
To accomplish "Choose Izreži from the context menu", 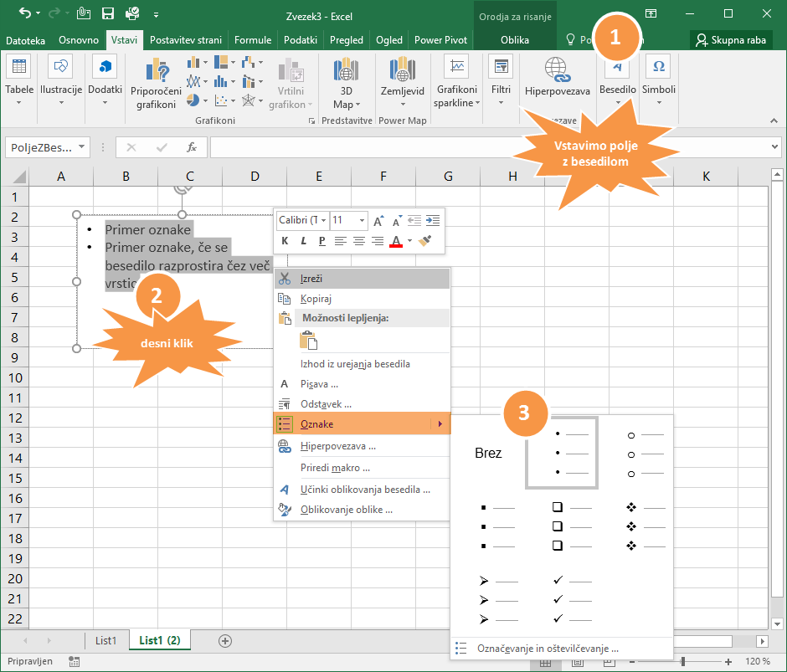I will (x=362, y=279).
